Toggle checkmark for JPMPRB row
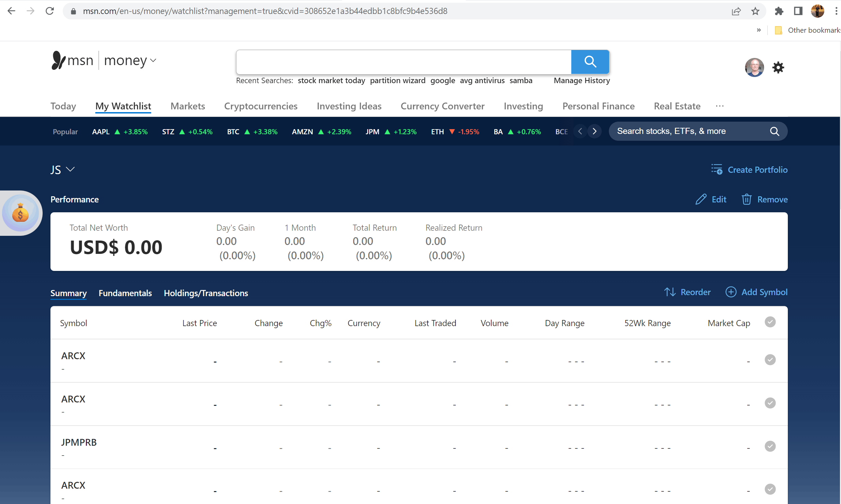Image resolution: width=841 pixels, height=504 pixels. click(x=770, y=446)
